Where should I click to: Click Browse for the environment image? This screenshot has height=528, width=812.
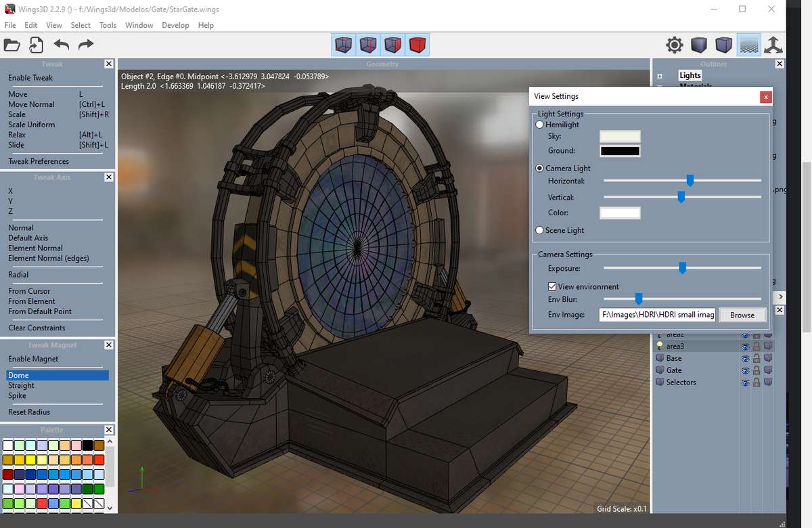click(742, 315)
